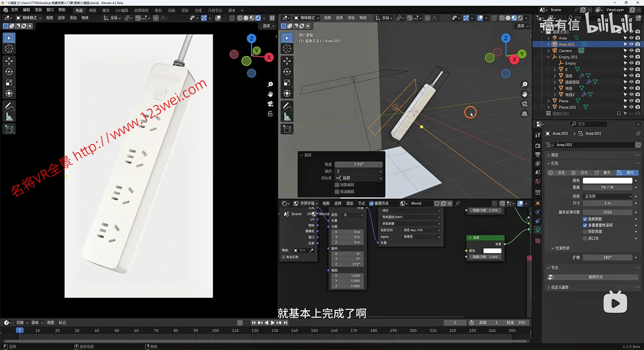The width and height of the screenshot is (644, 350).
Task: Switch to the UV编辑 workspace tab
Action: point(122,11)
